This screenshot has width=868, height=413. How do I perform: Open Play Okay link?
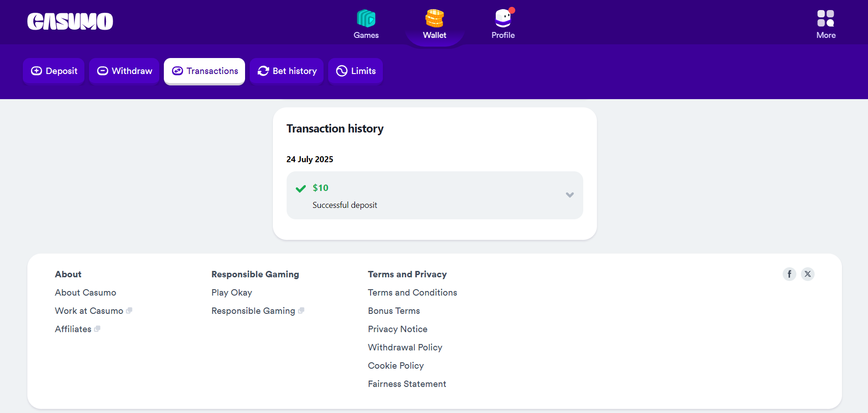232,292
